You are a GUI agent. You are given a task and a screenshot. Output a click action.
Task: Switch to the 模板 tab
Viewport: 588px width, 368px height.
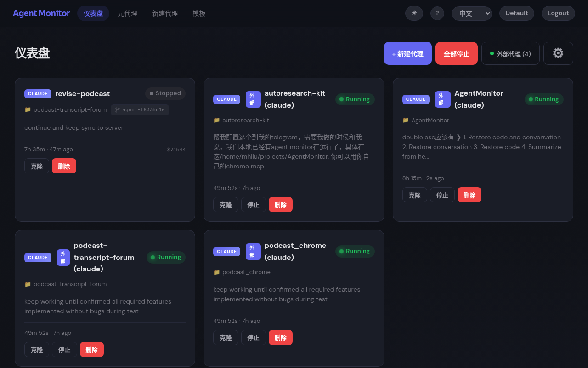199,13
